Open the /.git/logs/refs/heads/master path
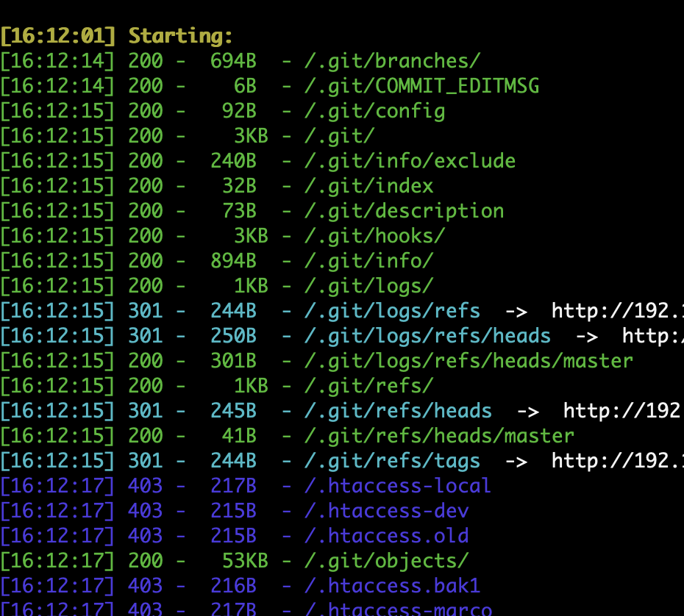 468,361
